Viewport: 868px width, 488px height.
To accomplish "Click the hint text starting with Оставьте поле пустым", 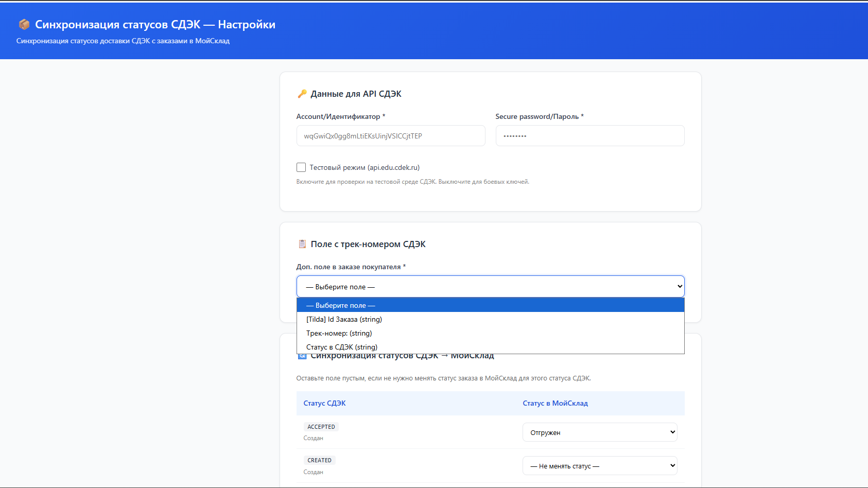I will point(444,378).
